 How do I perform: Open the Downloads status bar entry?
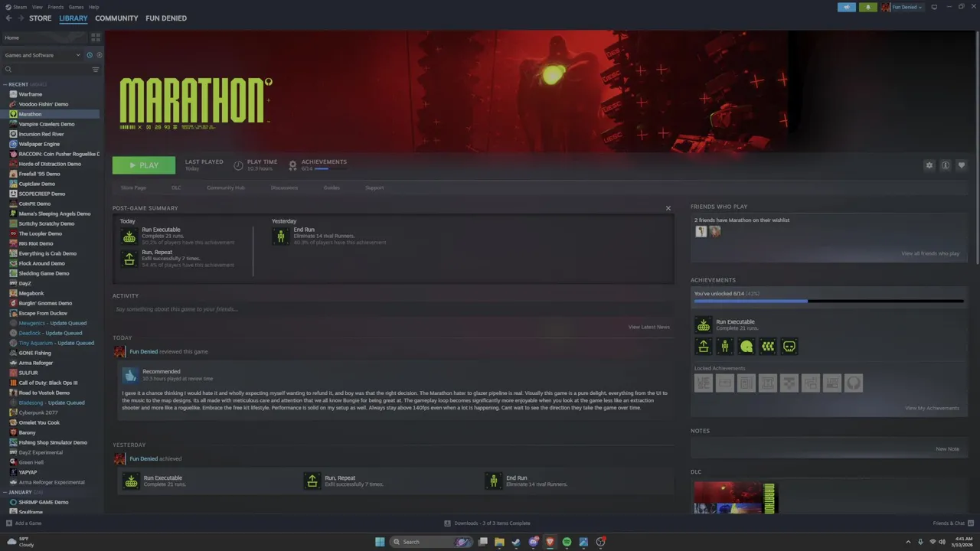tap(487, 523)
